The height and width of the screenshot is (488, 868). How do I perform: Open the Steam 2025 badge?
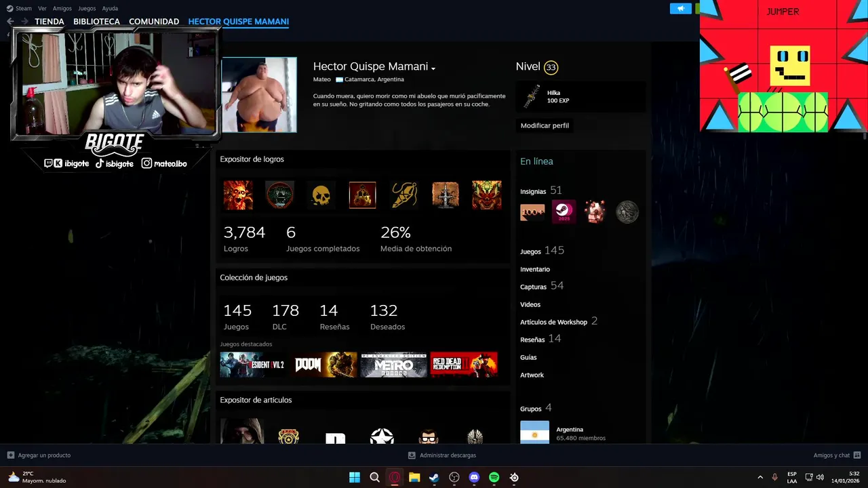pos(564,212)
